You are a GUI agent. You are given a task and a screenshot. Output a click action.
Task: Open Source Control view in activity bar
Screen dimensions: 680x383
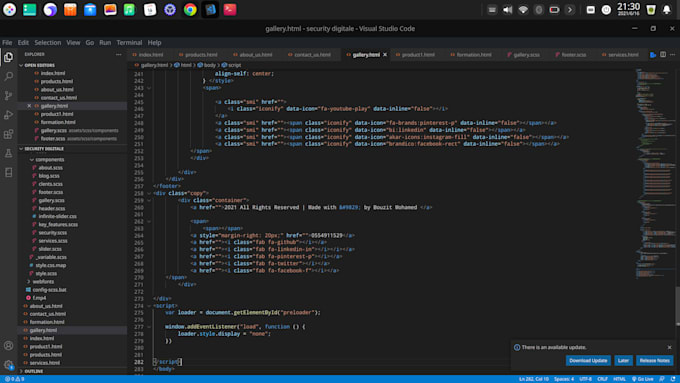tap(8, 95)
